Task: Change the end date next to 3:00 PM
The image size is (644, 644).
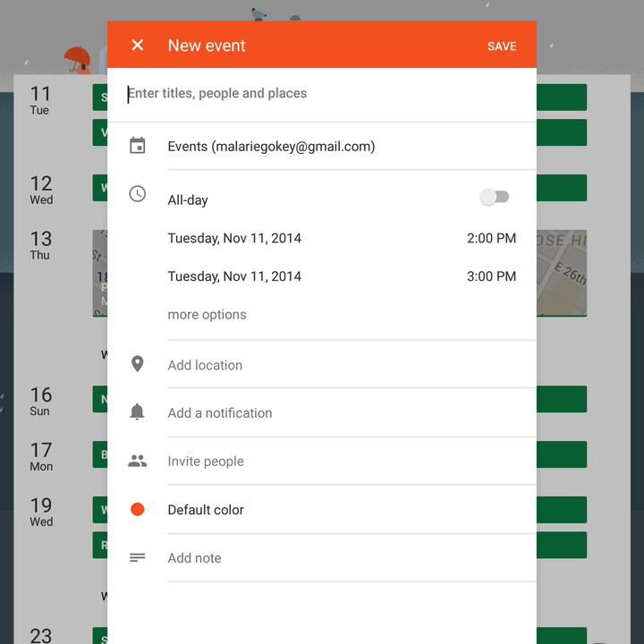Action: click(x=234, y=276)
